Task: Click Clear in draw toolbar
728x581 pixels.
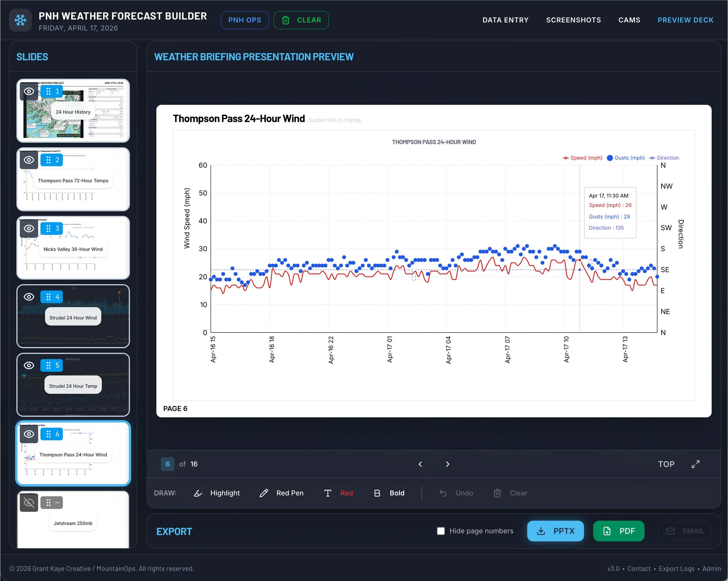Action: pos(510,493)
